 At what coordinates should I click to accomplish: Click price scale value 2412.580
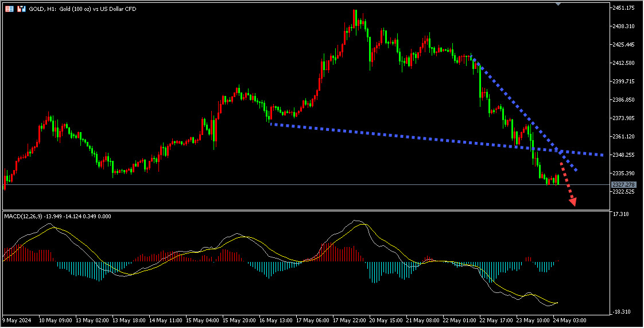click(x=624, y=63)
